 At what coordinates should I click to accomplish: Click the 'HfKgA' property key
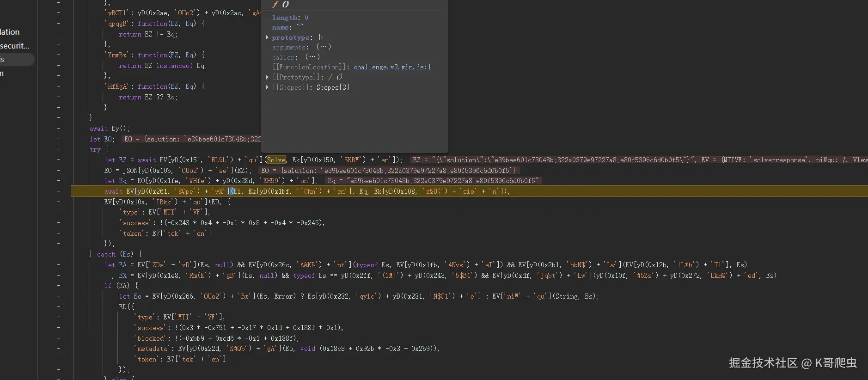117,86
